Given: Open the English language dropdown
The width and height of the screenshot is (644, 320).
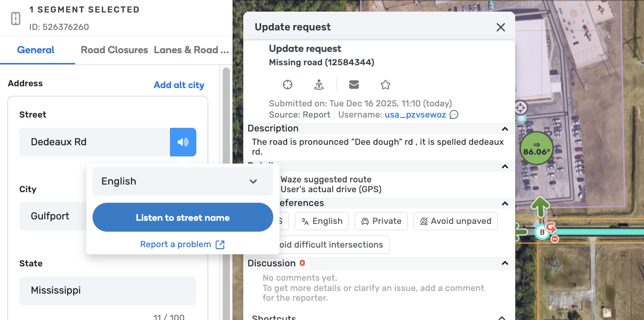Looking at the screenshot, I should 182,181.
